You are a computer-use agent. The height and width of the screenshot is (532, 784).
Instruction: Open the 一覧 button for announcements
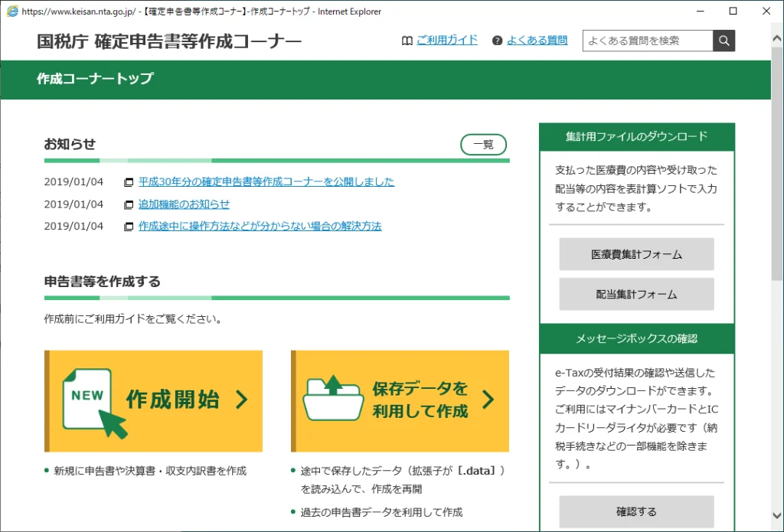[483, 144]
